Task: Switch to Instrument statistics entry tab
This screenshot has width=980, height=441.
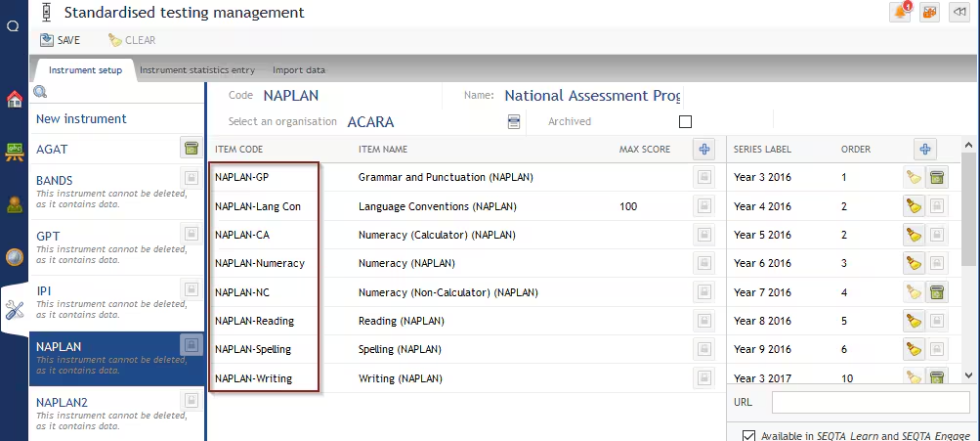Action: coord(196,70)
